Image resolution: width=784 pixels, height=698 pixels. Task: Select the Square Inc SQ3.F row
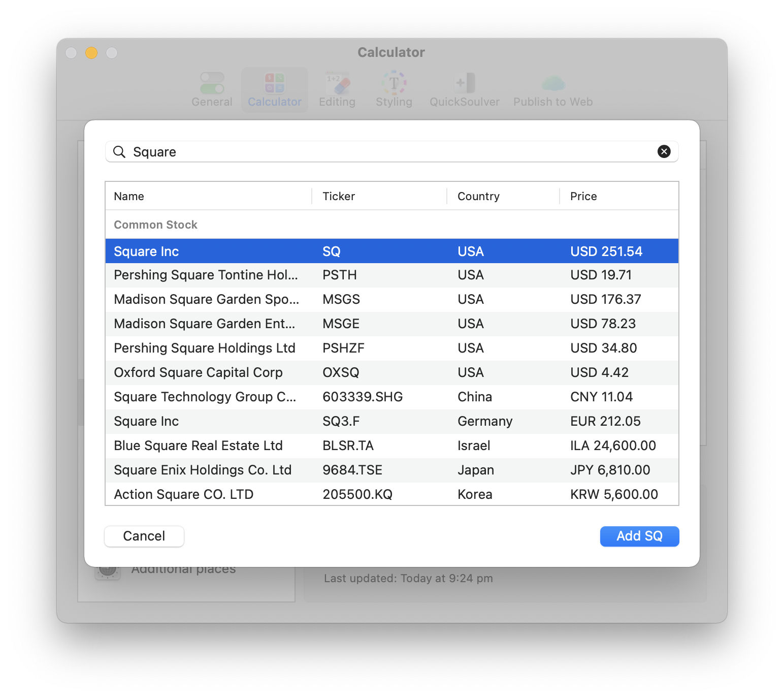tap(391, 421)
